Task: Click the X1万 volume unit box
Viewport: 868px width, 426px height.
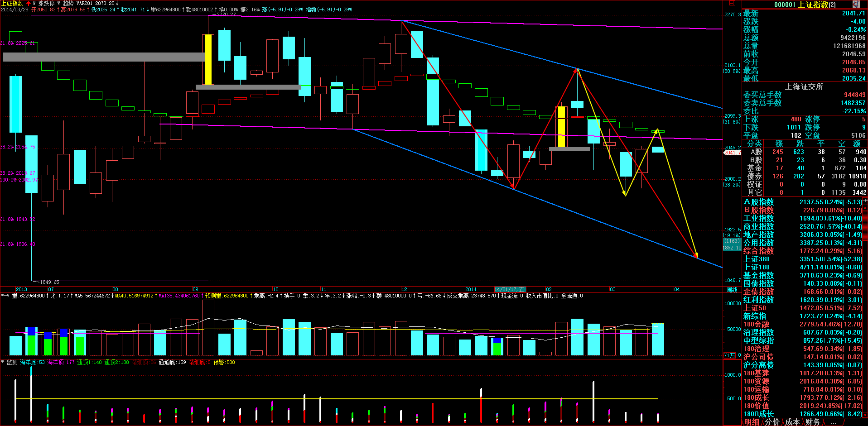Action: [x=729, y=355]
